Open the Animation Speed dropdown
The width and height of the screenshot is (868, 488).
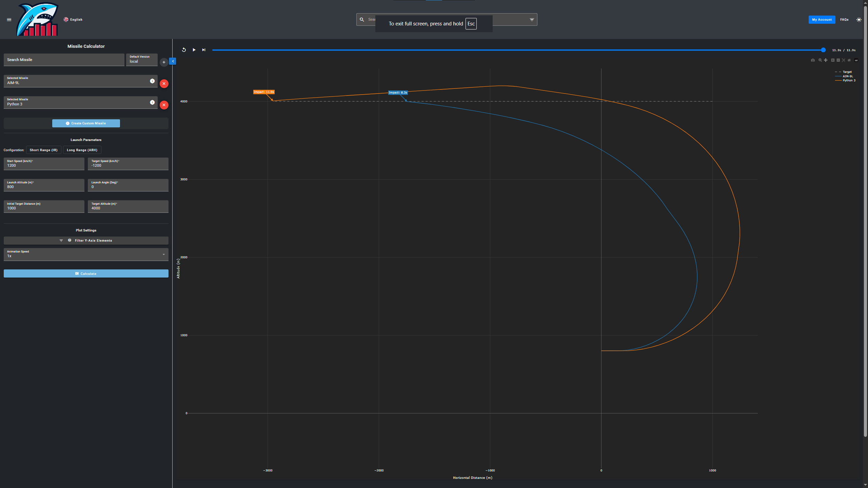(x=86, y=254)
